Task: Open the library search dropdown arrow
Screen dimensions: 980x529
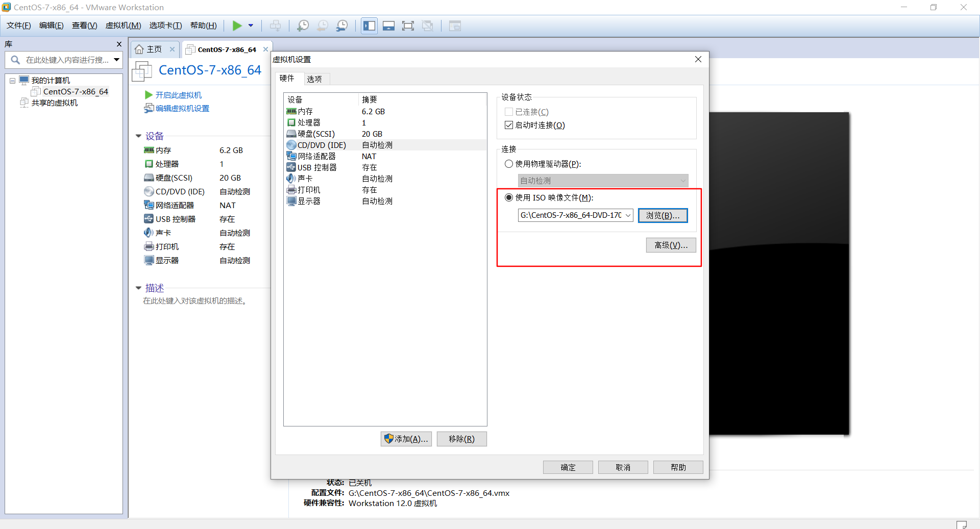Action: click(117, 60)
